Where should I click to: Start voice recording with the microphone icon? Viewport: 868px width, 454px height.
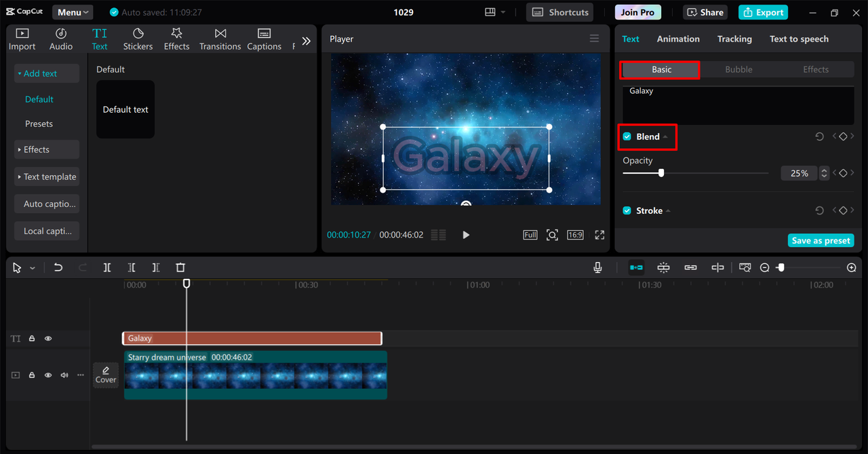[597, 267]
